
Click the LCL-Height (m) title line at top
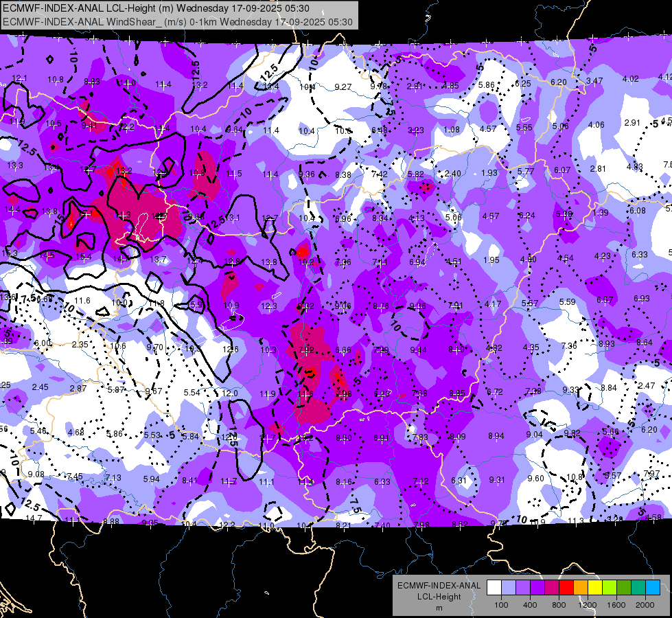click(x=157, y=8)
